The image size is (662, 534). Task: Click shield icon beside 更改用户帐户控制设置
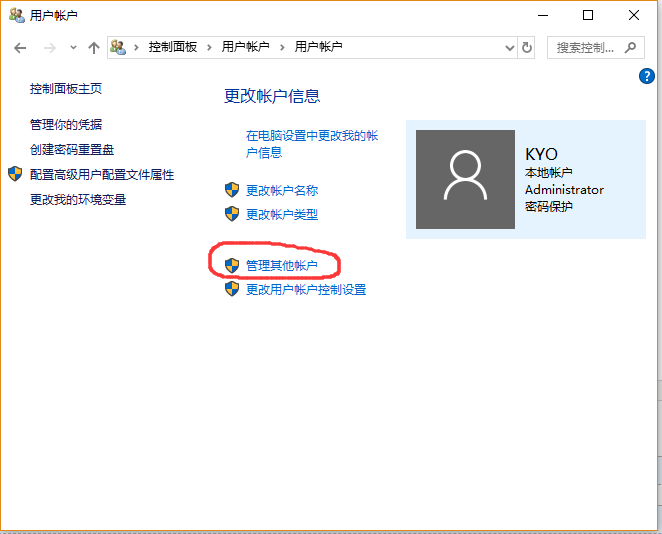click(232, 289)
